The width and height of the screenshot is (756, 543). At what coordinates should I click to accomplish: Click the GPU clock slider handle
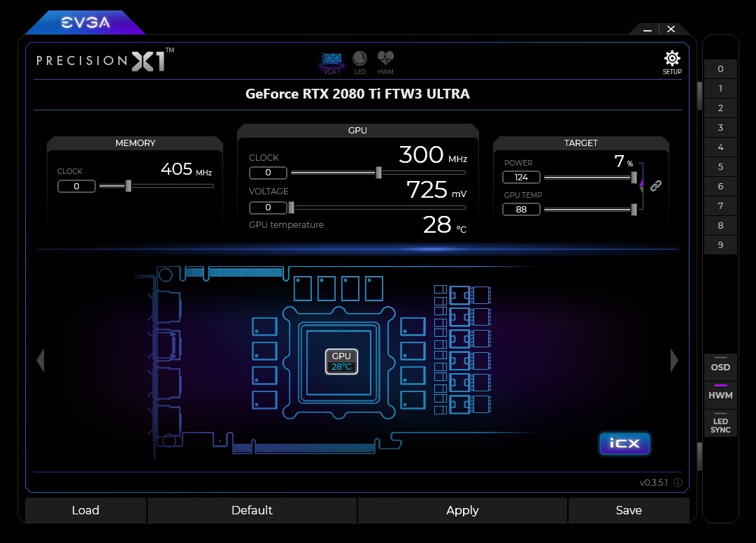coord(378,173)
